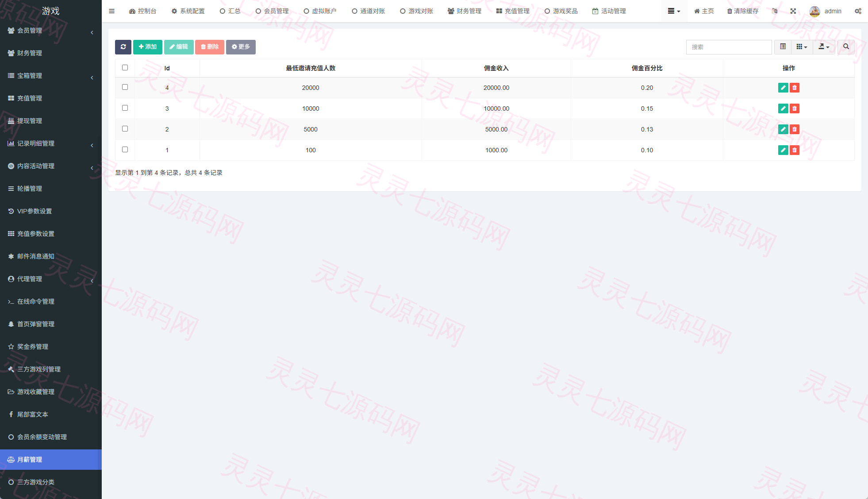Expand 会员管理 in the sidebar
Screen dimensions: 868x499
[51, 31]
